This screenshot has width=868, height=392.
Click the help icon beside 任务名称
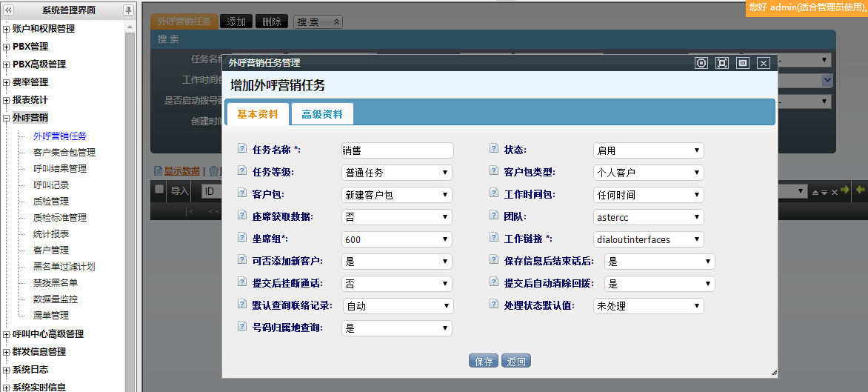(241, 150)
